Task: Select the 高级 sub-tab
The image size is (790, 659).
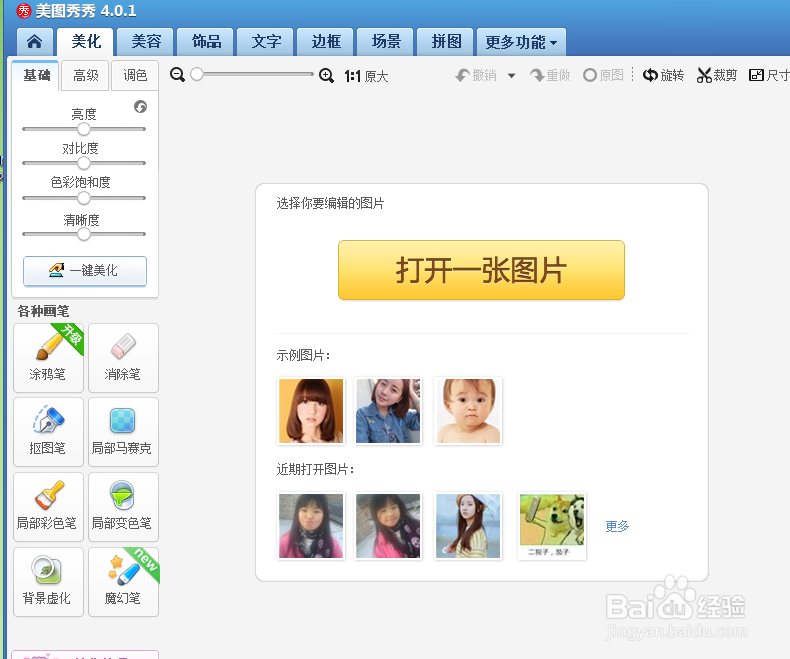Action: tap(86, 76)
